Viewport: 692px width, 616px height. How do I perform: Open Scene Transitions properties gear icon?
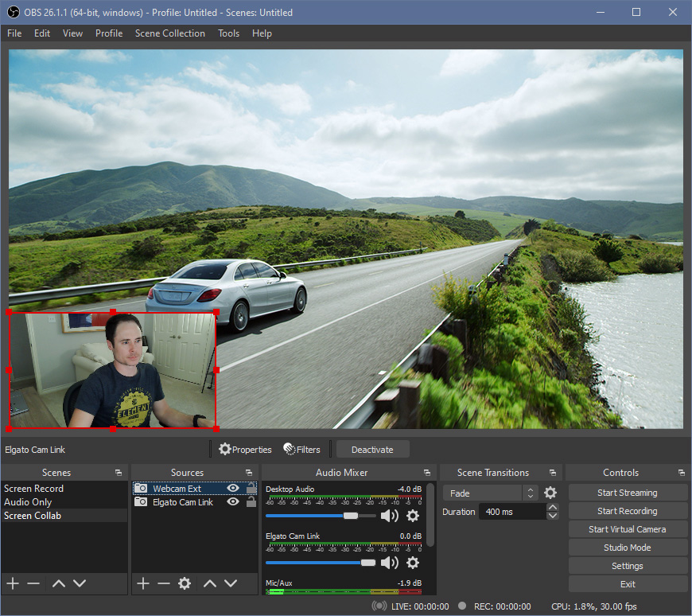[x=550, y=493]
